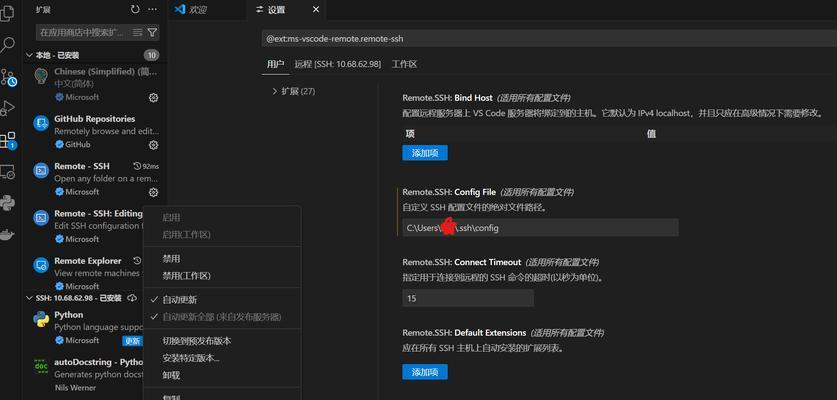Refresh the extensions list

pos(135,9)
